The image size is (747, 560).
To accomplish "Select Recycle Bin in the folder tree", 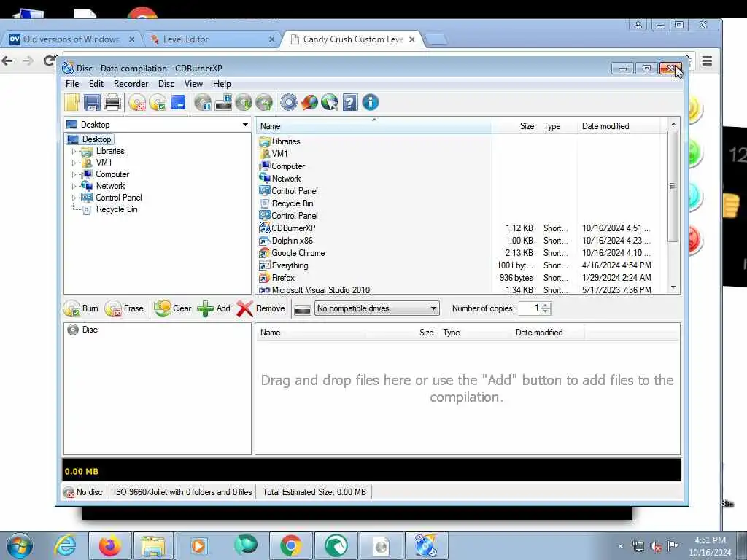I will click(117, 209).
